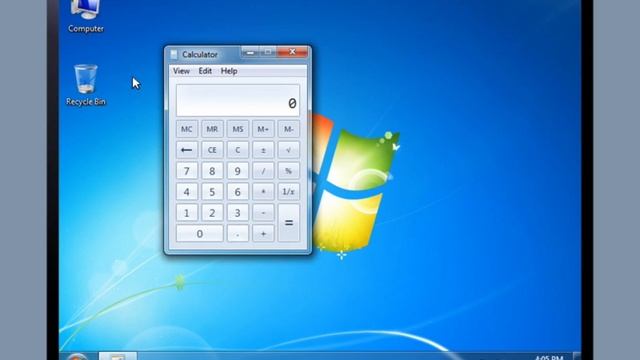This screenshot has width=640, height=360.
Task: Click the equals button
Action: click(289, 223)
